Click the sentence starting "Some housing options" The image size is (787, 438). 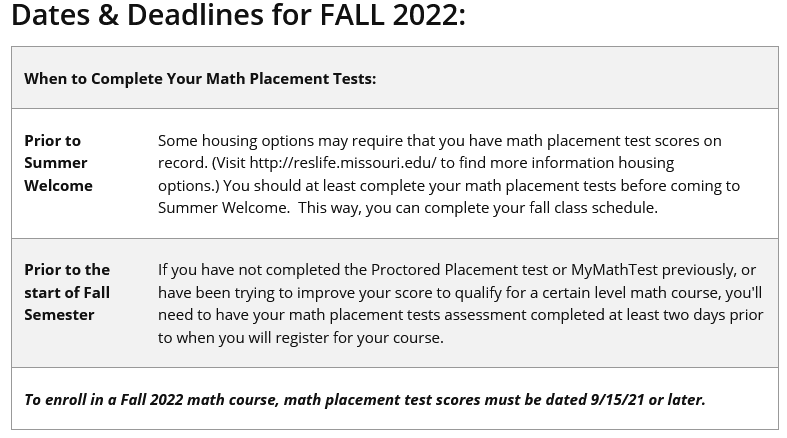[439, 141]
